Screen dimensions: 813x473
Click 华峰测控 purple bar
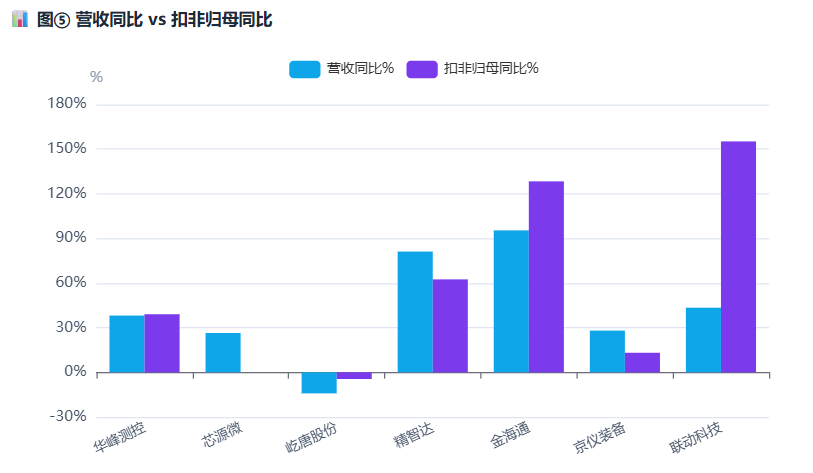162,343
